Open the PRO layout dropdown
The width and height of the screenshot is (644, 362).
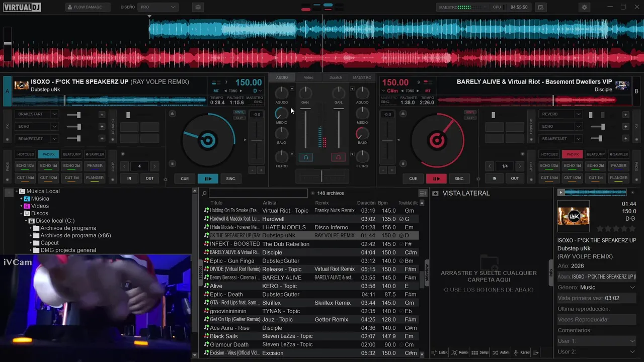click(x=158, y=7)
